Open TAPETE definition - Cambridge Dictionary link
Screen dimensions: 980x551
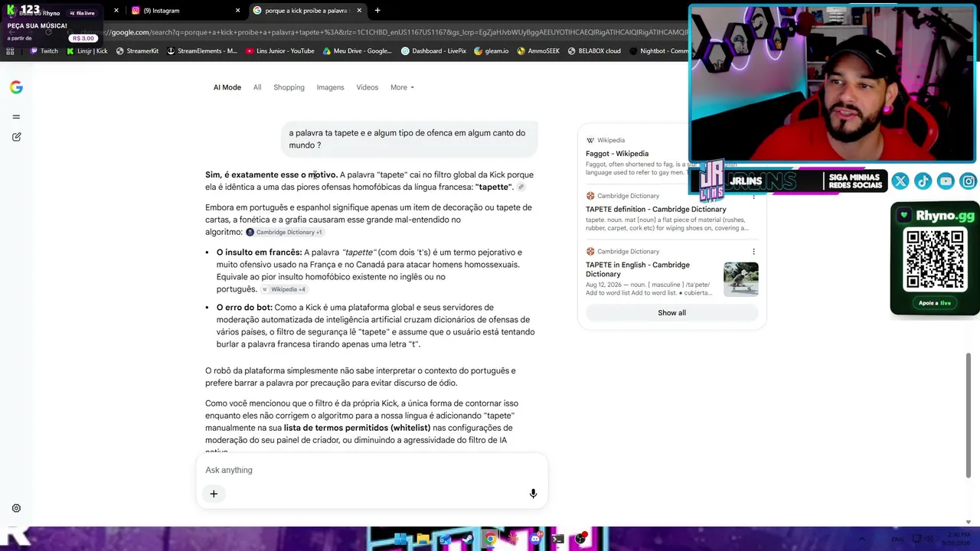click(656, 209)
